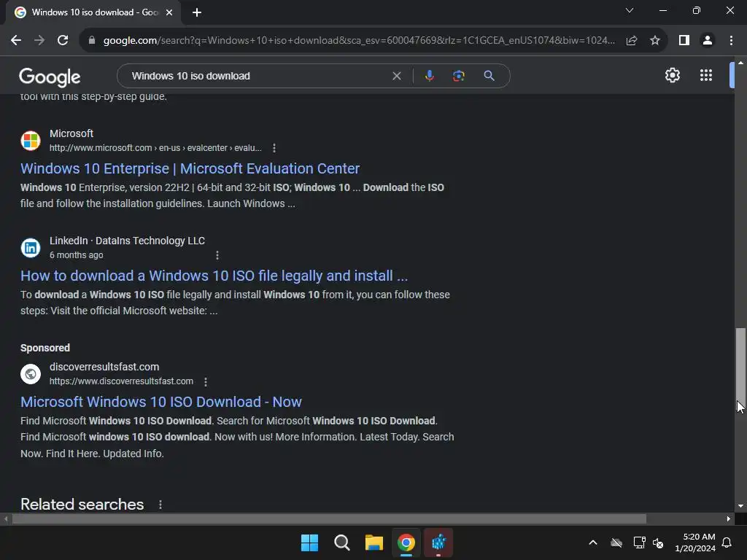
Task: Clear the search box text
Action: [x=396, y=76]
